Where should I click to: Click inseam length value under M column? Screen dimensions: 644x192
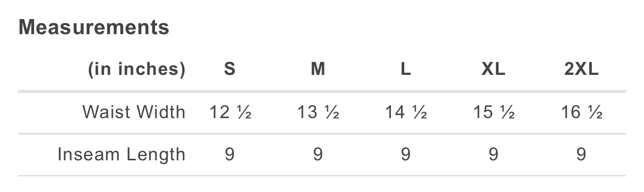[x=318, y=154]
